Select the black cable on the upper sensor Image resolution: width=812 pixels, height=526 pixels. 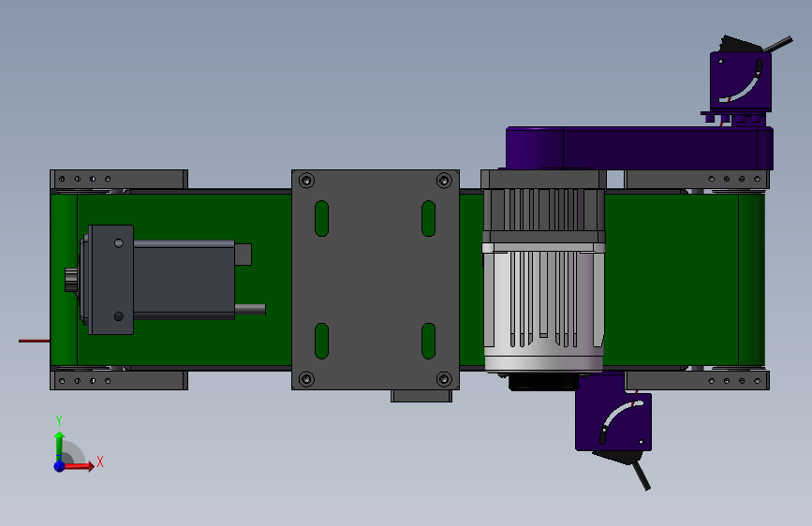tap(778, 44)
